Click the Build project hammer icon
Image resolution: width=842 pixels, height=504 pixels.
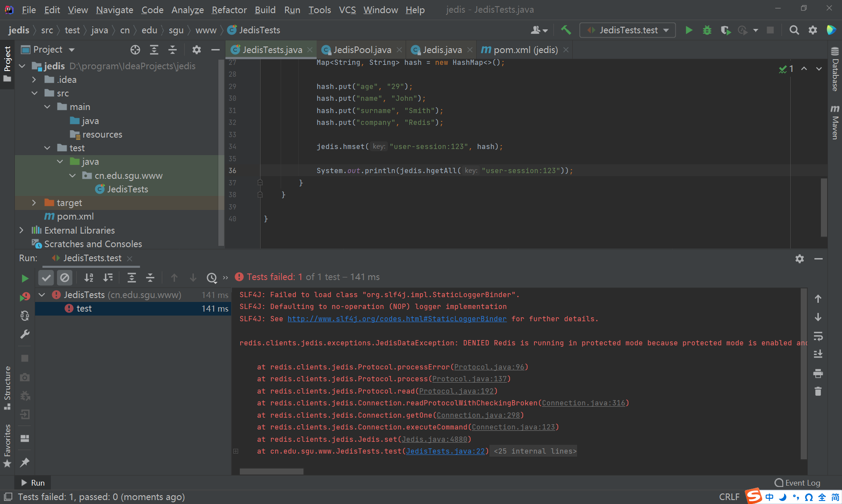[566, 30]
